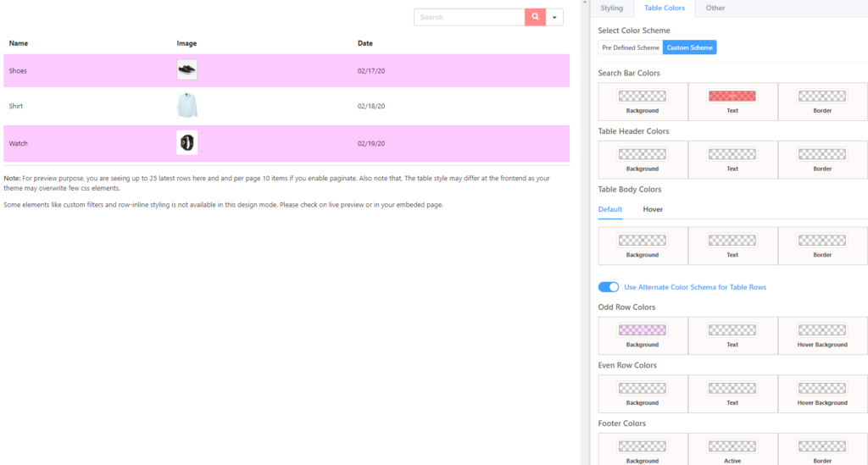The height and width of the screenshot is (465, 868).
Task: Switch to Hover table body tab
Action: pyautogui.click(x=653, y=209)
